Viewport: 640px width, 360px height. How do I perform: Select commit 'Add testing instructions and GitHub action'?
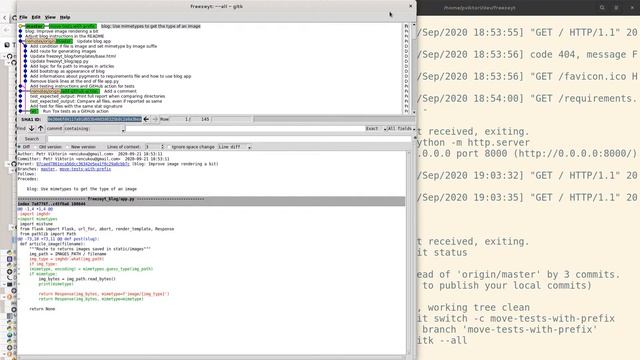pyautogui.click(x=82, y=86)
